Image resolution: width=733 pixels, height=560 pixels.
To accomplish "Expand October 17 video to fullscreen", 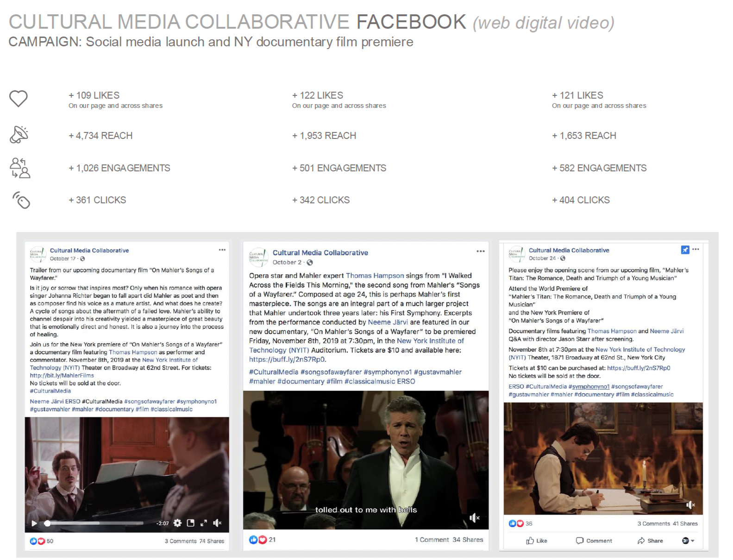I will pyautogui.click(x=203, y=523).
